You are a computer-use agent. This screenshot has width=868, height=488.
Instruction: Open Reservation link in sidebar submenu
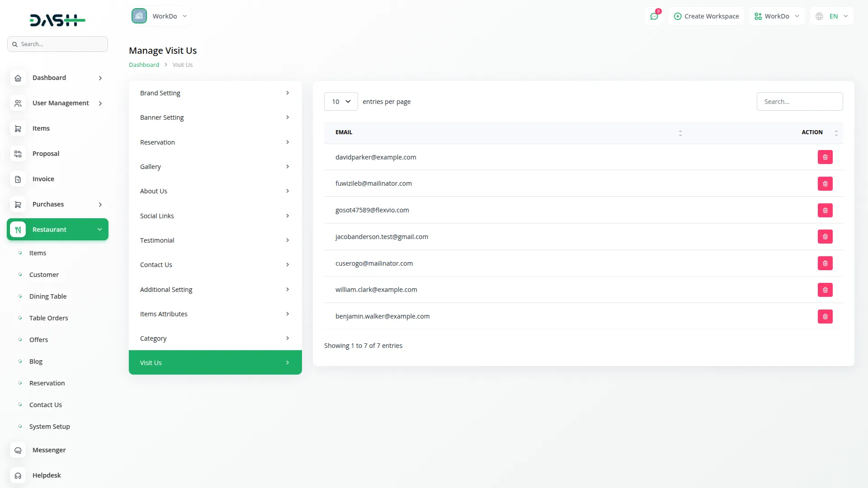click(47, 383)
